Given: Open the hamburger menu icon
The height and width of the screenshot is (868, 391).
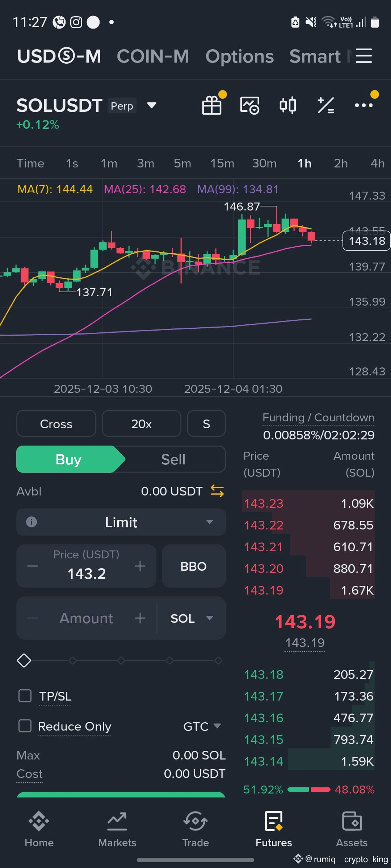Looking at the screenshot, I should [363, 56].
